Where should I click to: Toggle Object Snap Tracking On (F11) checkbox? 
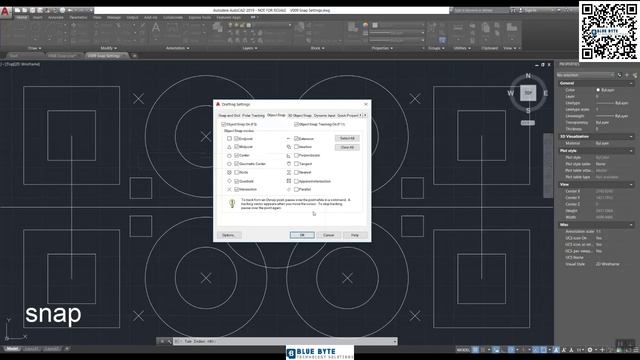click(x=296, y=124)
